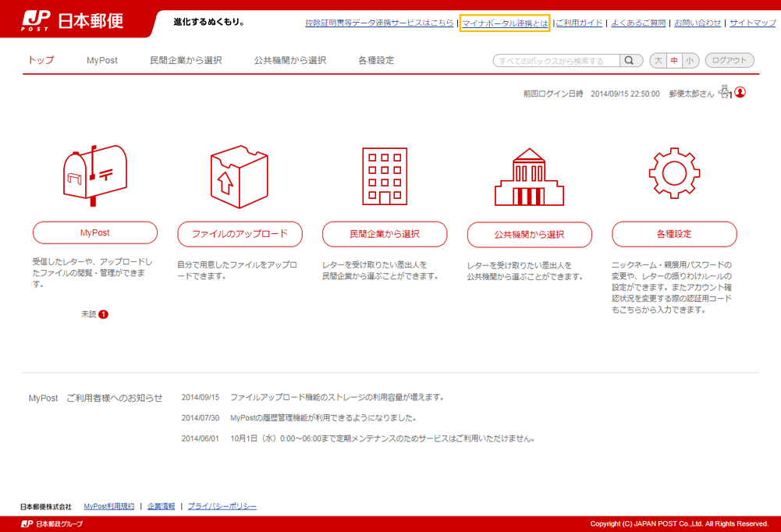Click the magnifying glass search icon
Screen dimensions: 781x532
630,60
